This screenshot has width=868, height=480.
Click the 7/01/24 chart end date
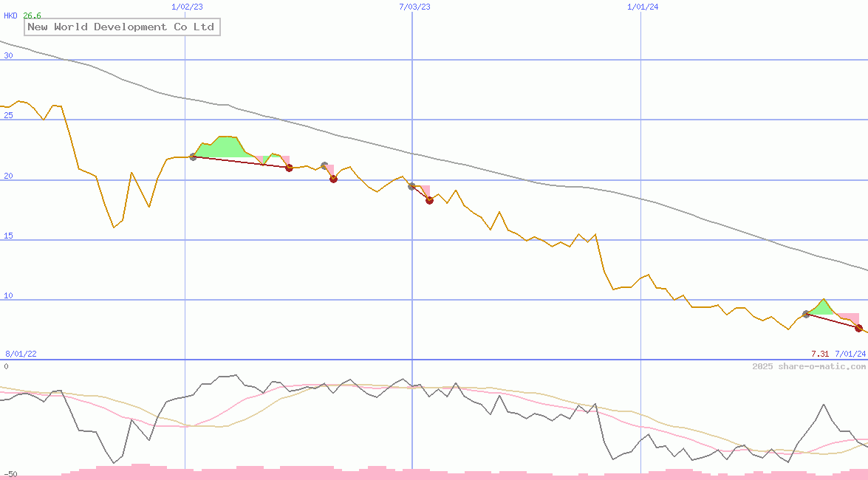pyautogui.click(x=850, y=354)
